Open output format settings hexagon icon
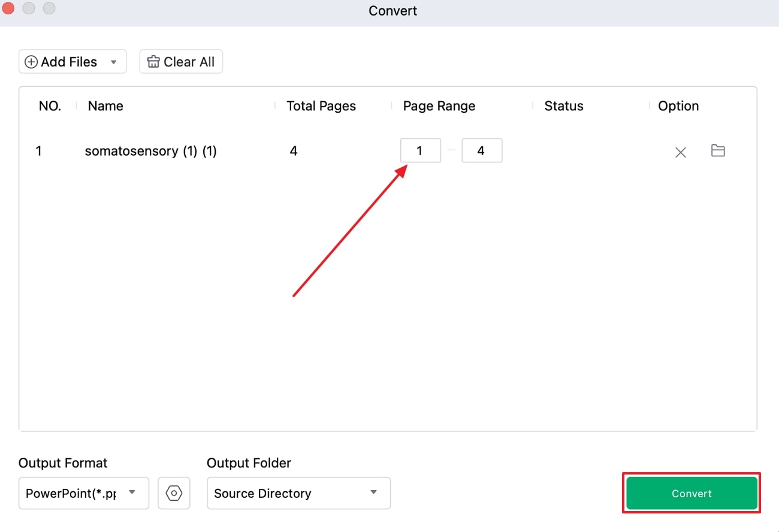The width and height of the screenshot is (779, 532). (x=174, y=493)
